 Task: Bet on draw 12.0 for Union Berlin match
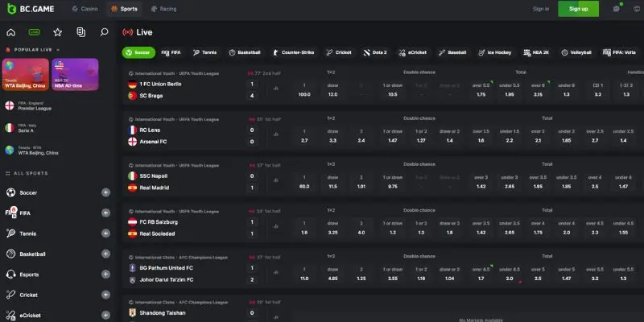332,90
